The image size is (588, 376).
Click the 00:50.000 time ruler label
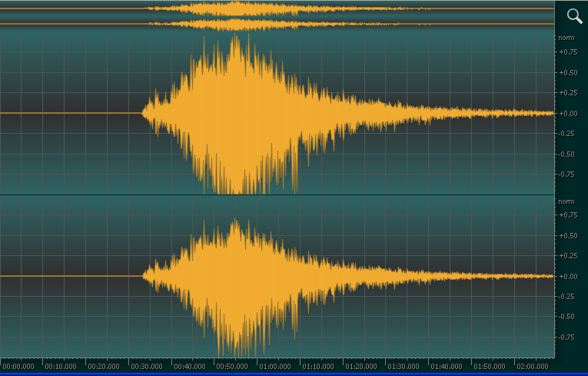click(232, 366)
